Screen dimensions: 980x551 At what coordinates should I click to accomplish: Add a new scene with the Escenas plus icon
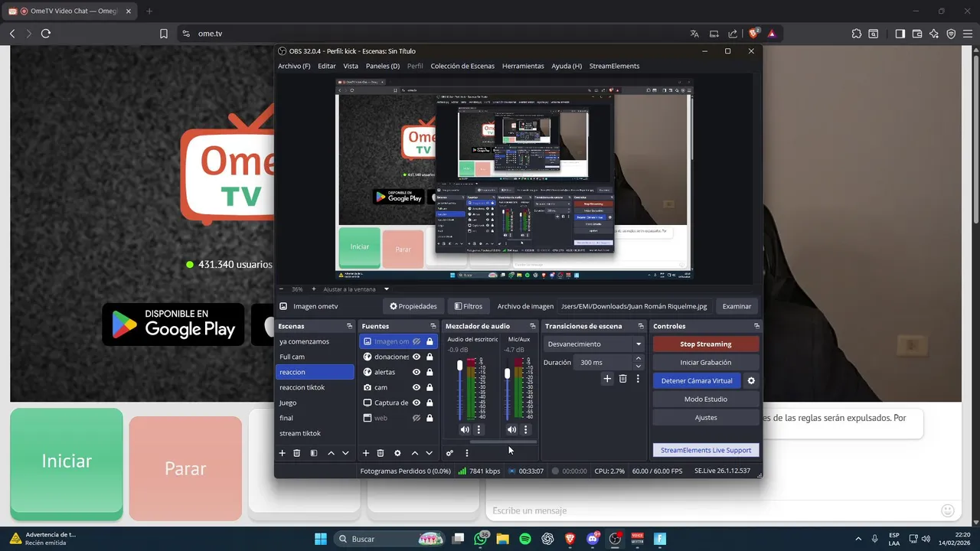coord(282,453)
